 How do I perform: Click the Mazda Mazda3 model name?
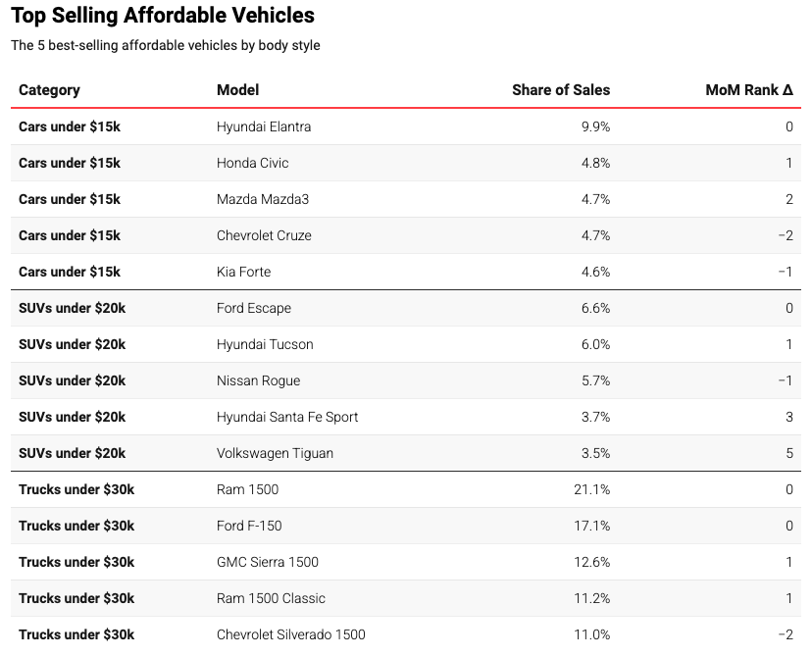(x=263, y=199)
